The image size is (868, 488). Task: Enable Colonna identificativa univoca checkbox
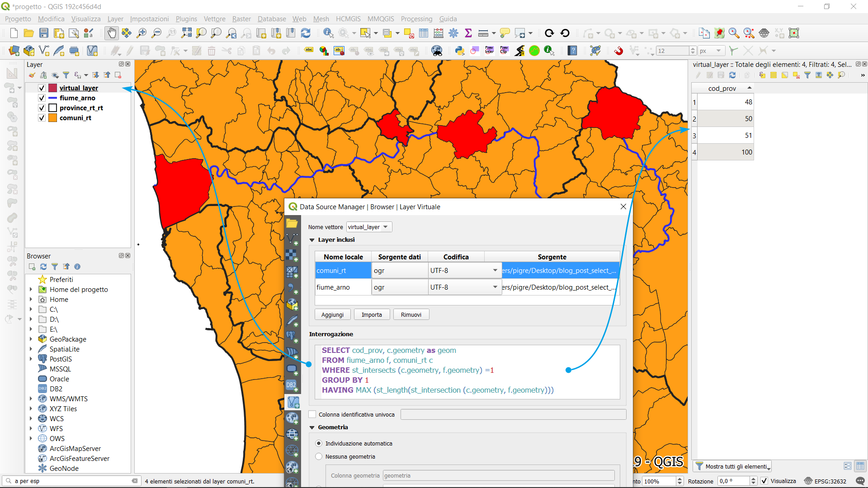click(312, 414)
